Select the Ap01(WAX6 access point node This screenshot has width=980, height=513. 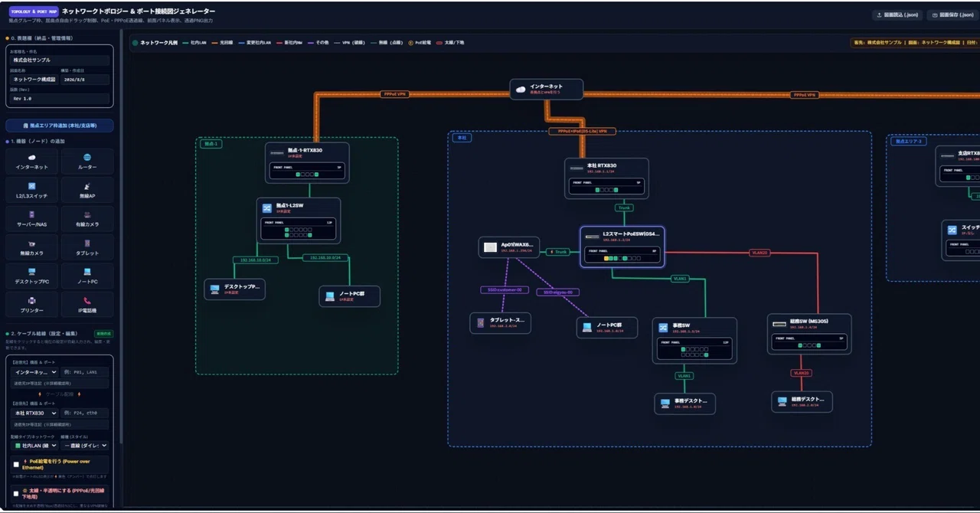coord(509,247)
